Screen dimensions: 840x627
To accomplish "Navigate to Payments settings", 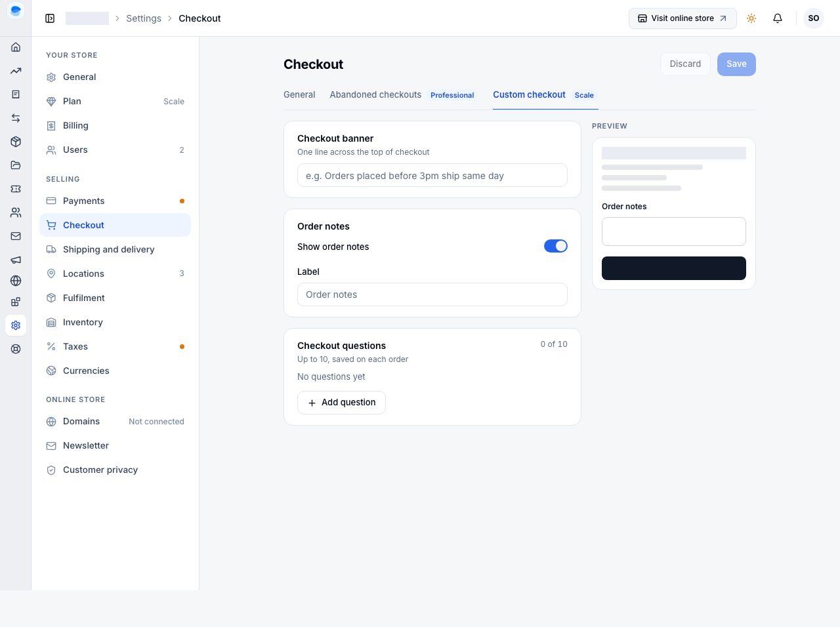I will pos(115,201).
